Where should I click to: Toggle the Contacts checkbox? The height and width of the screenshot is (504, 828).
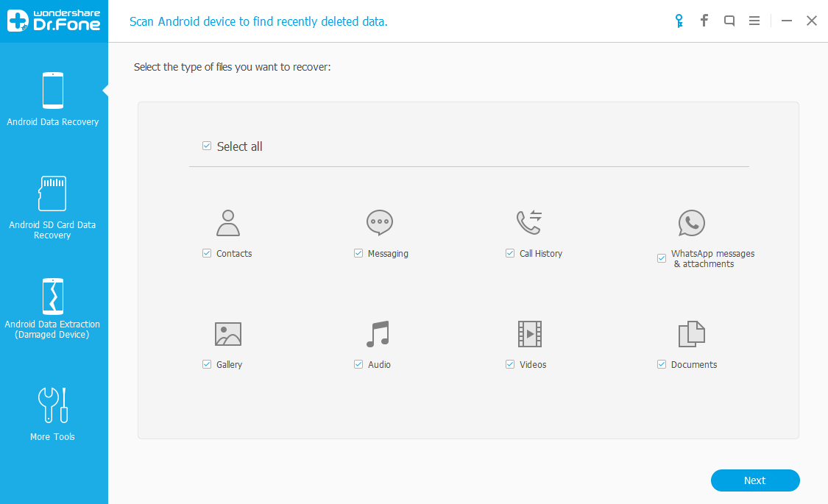[x=207, y=253]
